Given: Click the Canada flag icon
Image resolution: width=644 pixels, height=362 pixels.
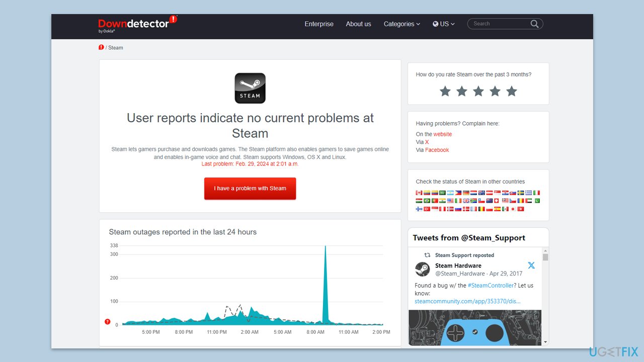Looking at the screenshot, I should click(419, 193).
